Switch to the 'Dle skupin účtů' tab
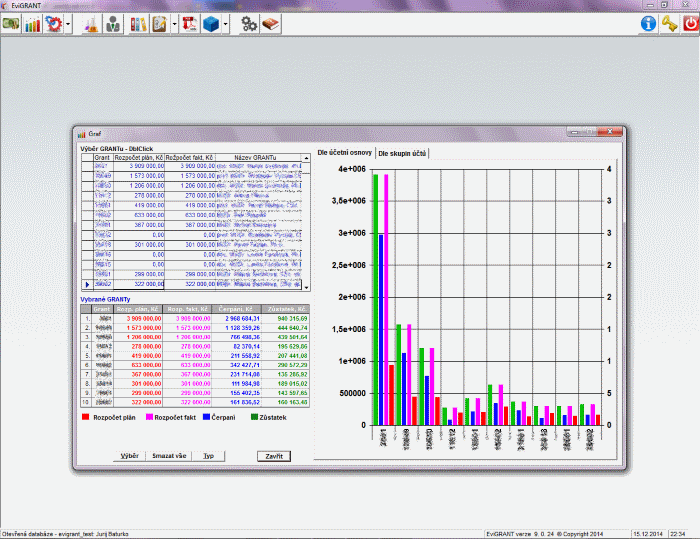 pyautogui.click(x=402, y=153)
